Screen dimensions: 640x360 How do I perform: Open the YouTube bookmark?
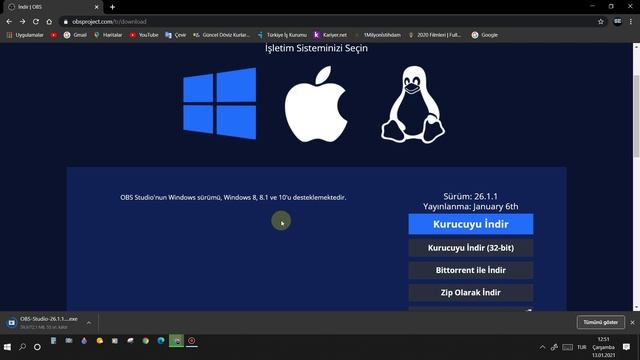(x=144, y=35)
